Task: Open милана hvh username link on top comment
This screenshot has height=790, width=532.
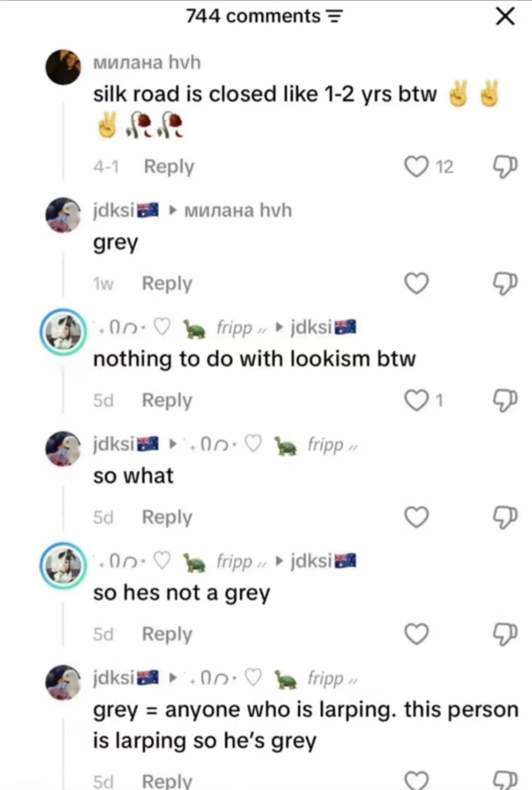Action: pyautogui.click(x=147, y=62)
